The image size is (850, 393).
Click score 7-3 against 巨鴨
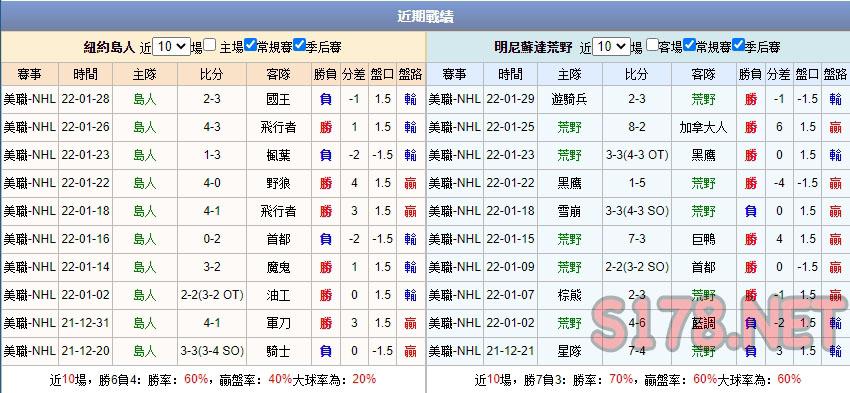(637, 239)
